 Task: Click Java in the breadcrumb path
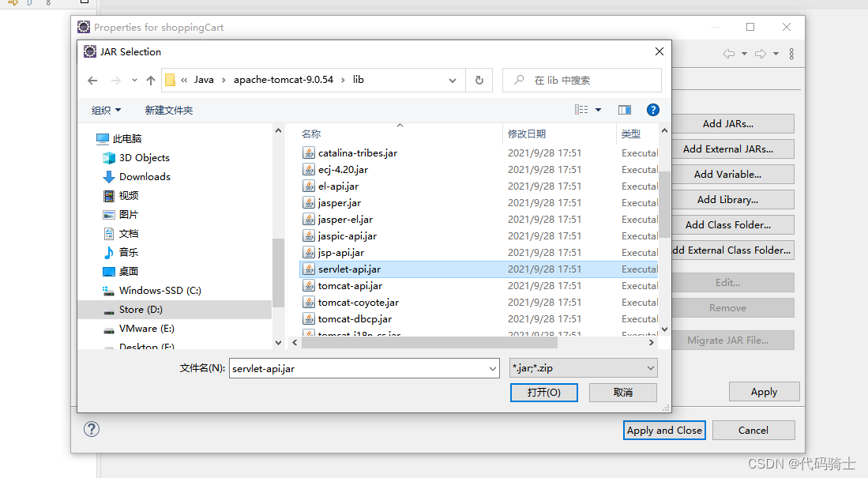[203, 79]
